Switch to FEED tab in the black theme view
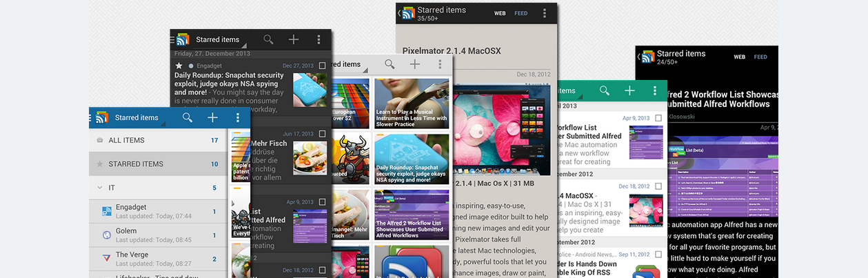 (760, 57)
